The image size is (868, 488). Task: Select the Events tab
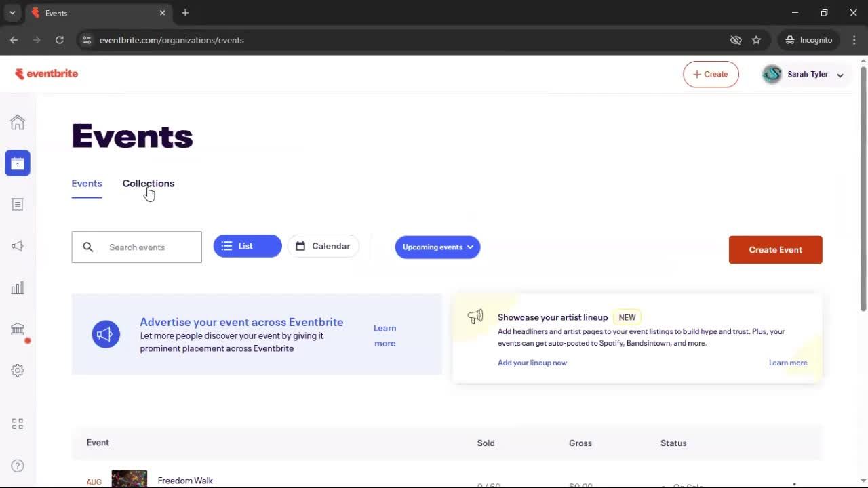tap(87, 184)
